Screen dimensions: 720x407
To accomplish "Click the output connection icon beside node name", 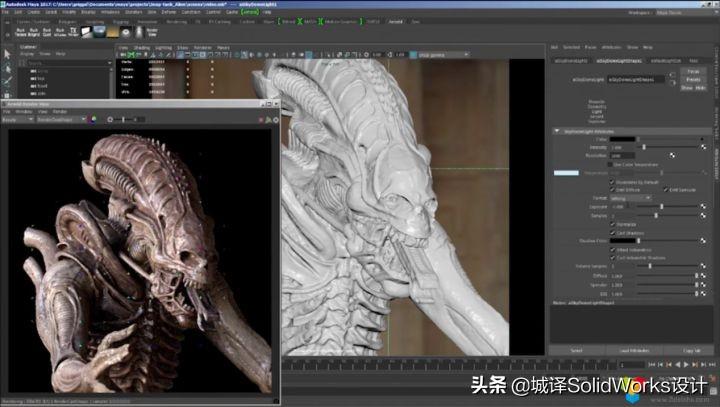I will 672,83.
